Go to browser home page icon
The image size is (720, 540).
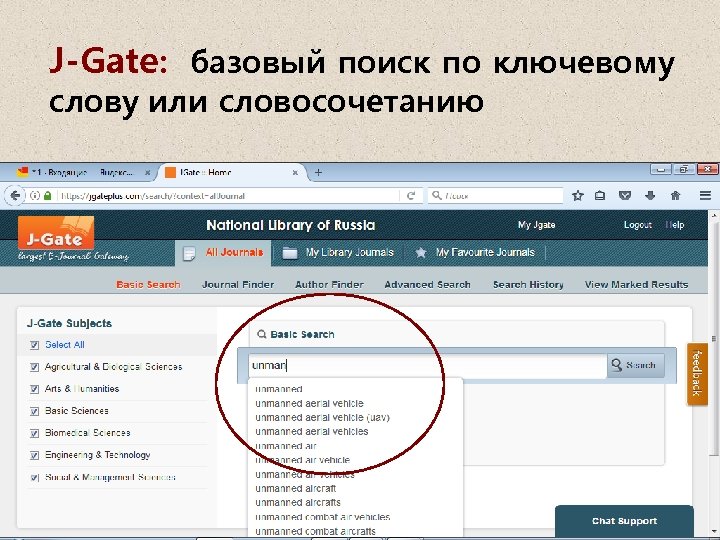tap(675, 196)
